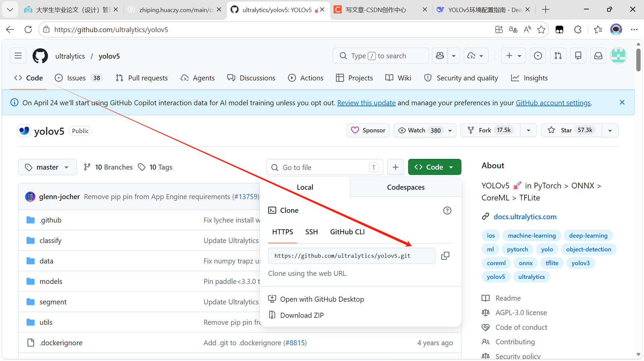Click the pytorch topic tag
Image resolution: width=644 pixels, height=361 pixels.
click(517, 249)
